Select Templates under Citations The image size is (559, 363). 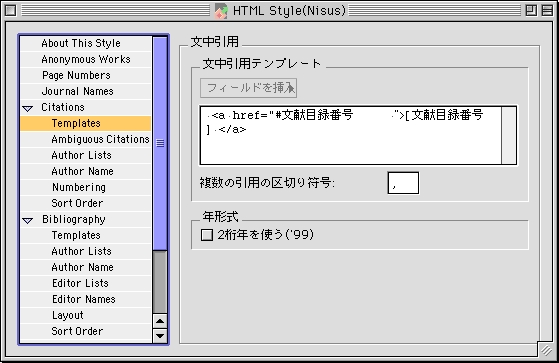(86, 123)
